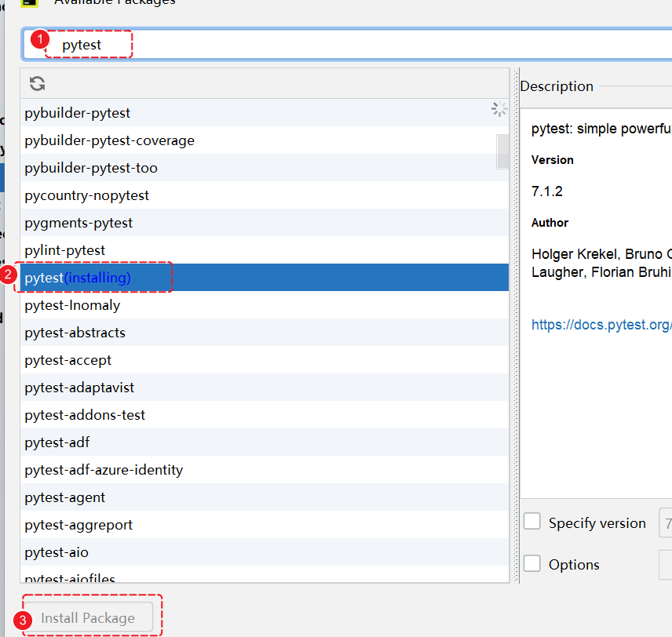The height and width of the screenshot is (637, 672).
Task: Select pytest-adaptavist package
Action: pyautogui.click(x=264, y=388)
